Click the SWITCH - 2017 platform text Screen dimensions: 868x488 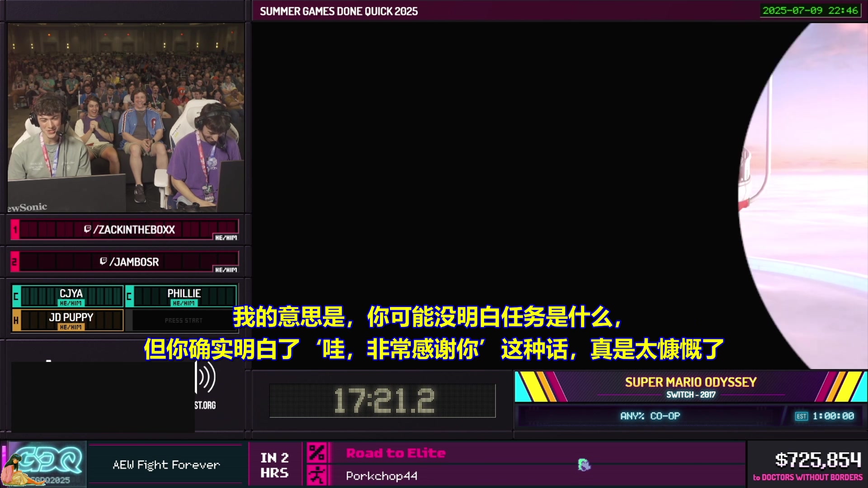[691, 394]
